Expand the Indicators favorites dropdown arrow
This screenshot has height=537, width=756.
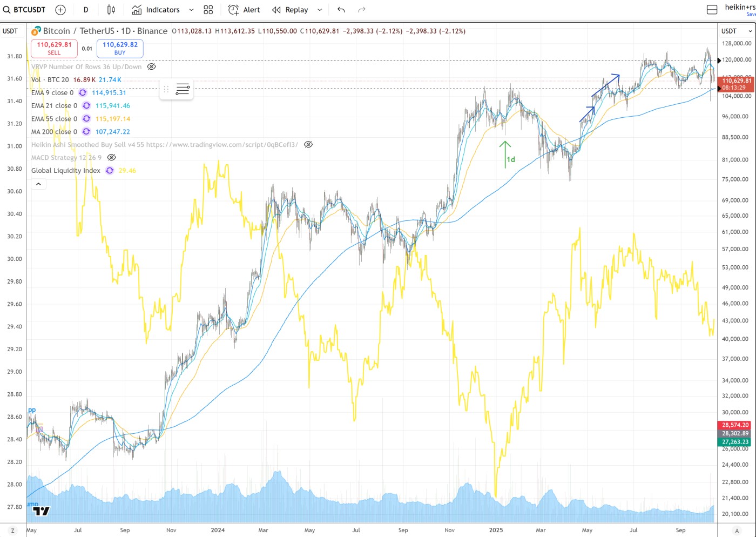(x=191, y=10)
